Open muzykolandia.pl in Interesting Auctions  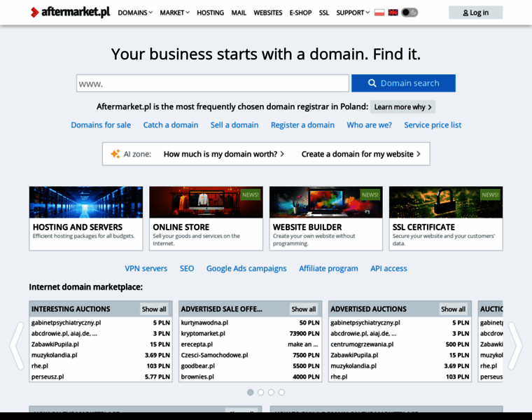point(55,355)
